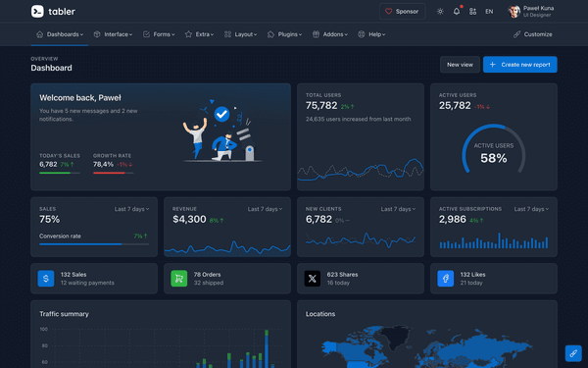
Task: Open the Layout menu
Action: (240, 34)
